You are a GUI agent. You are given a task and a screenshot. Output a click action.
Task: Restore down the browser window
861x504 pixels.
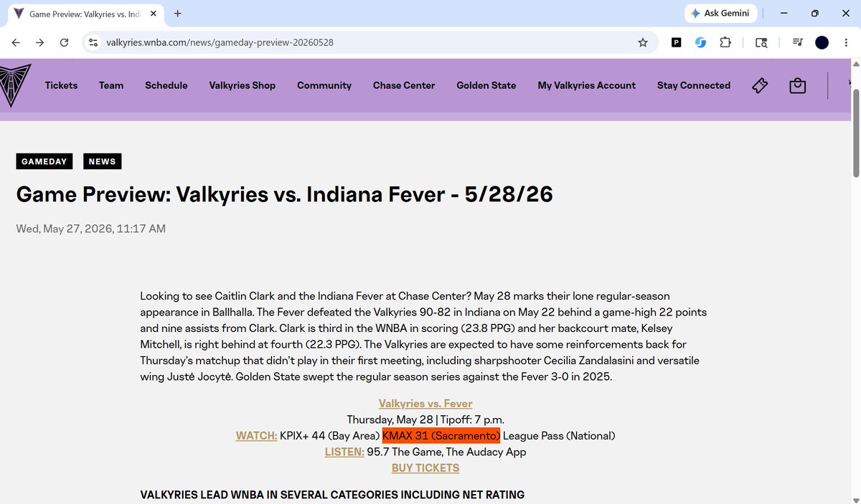tap(814, 14)
